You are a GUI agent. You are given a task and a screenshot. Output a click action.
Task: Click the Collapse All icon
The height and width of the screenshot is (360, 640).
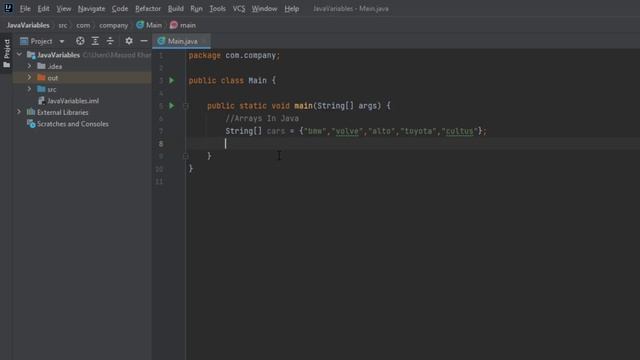click(x=110, y=41)
